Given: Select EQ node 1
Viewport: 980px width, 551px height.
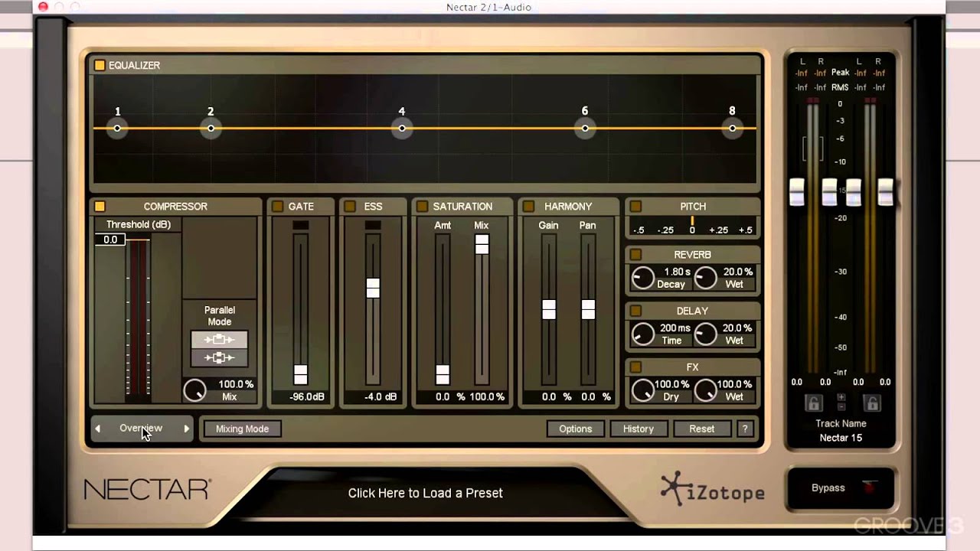Looking at the screenshot, I should [x=117, y=128].
